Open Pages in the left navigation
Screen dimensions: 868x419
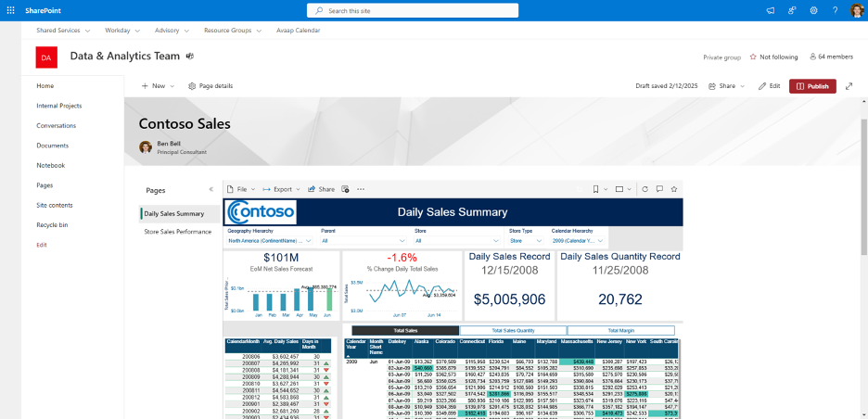click(45, 185)
